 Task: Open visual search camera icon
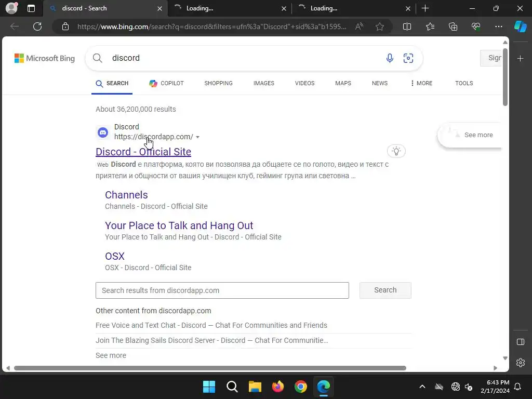coord(408,58)
